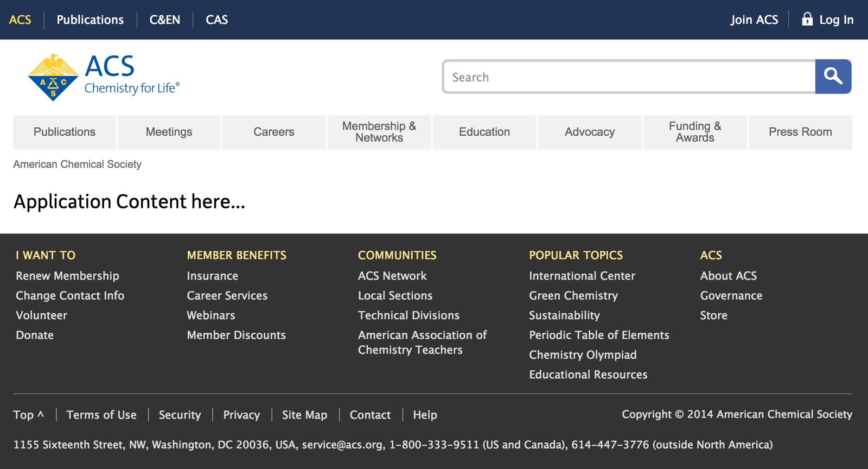
Task: Click into the Search input field
Action: pos(629,77)
